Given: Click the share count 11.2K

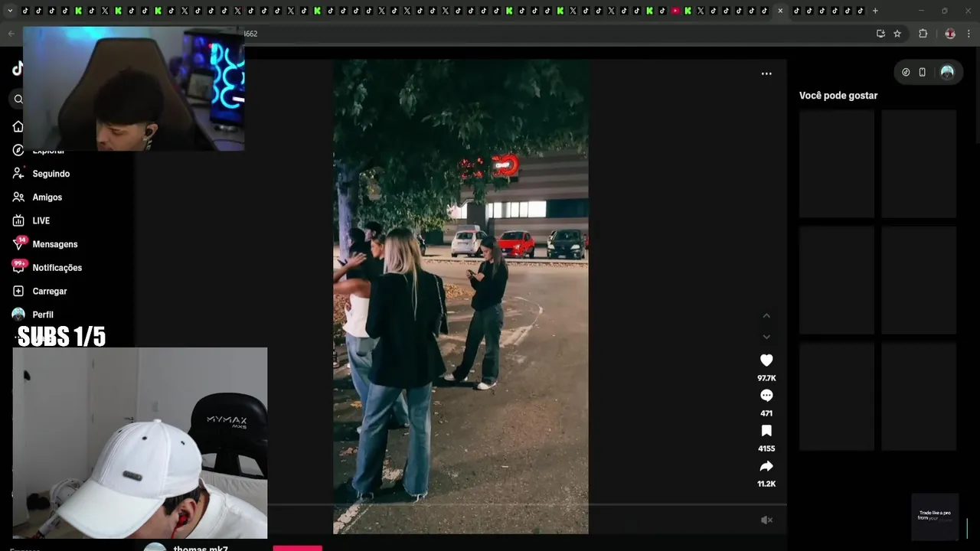Looking at the screenshot, I should tap(766, 484).
